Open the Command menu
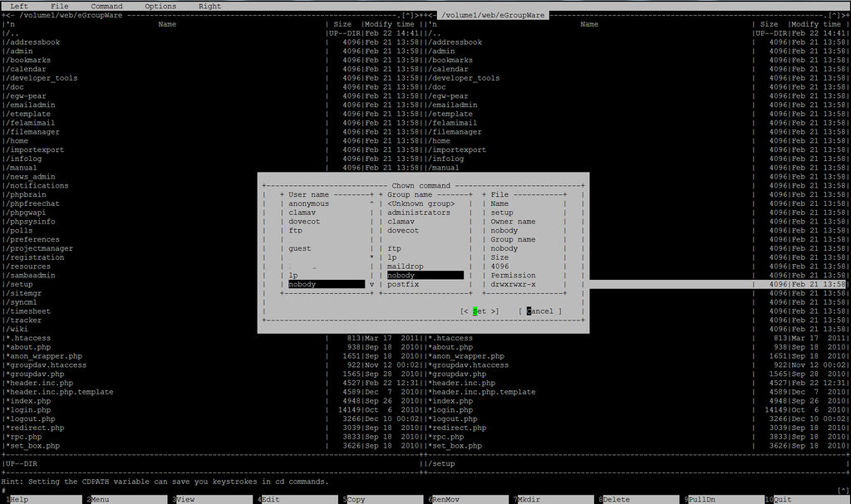 [x=106, y=6]
